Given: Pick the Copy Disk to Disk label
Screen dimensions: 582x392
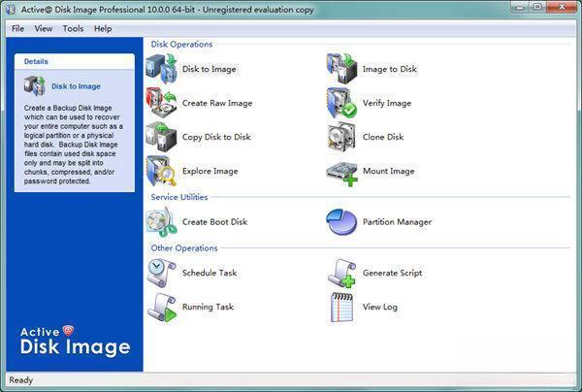Looking at the screenshot, I should (216, 137).
